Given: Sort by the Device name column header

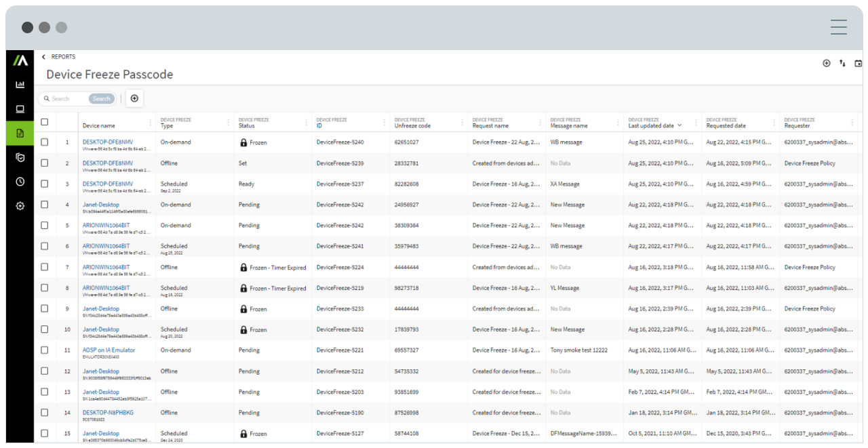Looking at the screenshot, I should (x=99, y=125).
